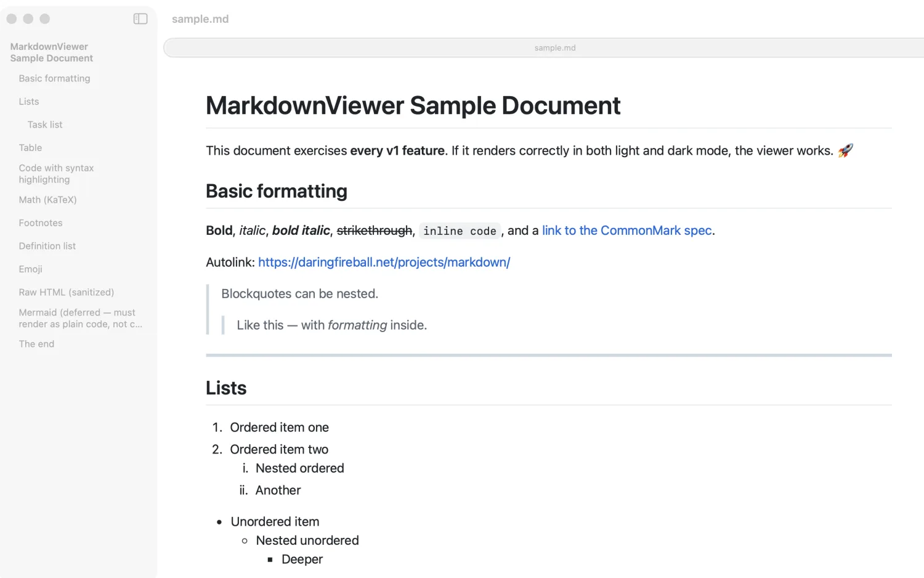This screenshot has height=578, width=924.
Task: Go to Definition list section
Action: tap(47, 246)
